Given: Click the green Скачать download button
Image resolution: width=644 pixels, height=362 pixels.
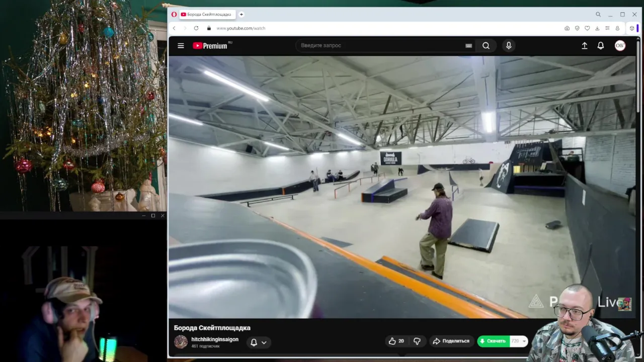Looking at the screenshot, I should pos(493,341).
